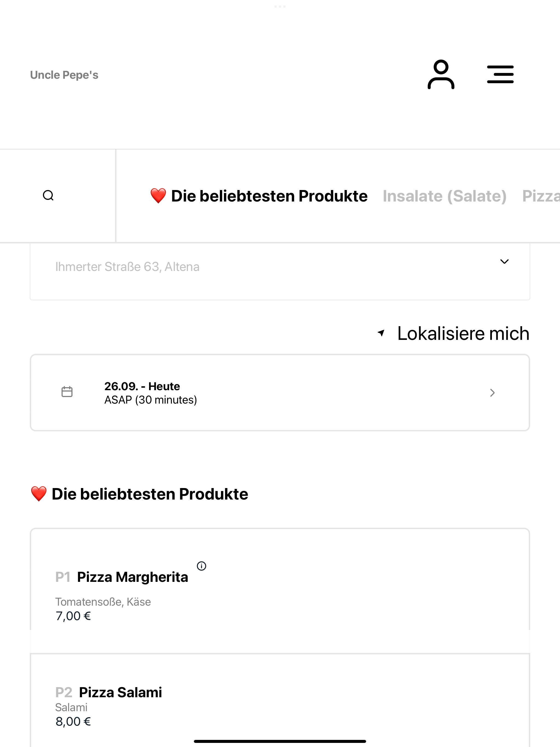The image size is (560, 747).
Task: Expand the address dropdown chevron
Action: pos(504,261)
